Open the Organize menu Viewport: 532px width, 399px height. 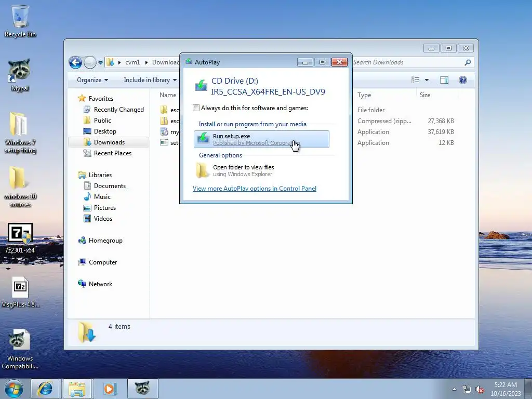point(92,80)
